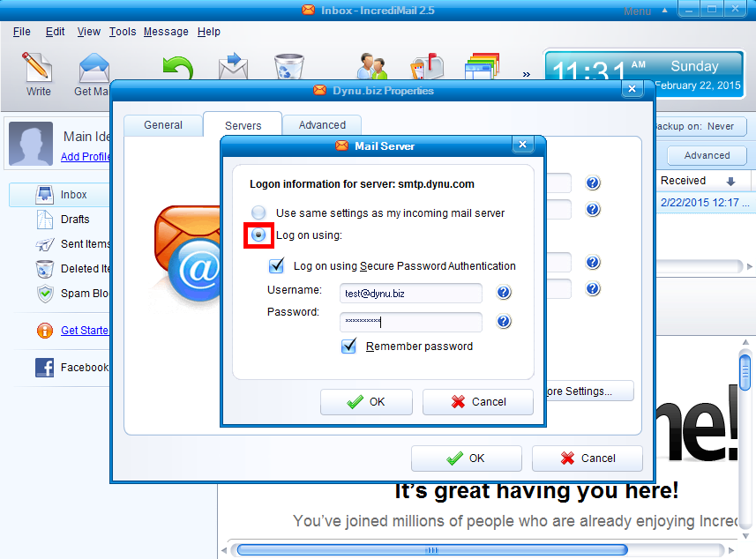Open the View menu
The width and height of the screenshot is (756, 559).
[x=89, y=32]
